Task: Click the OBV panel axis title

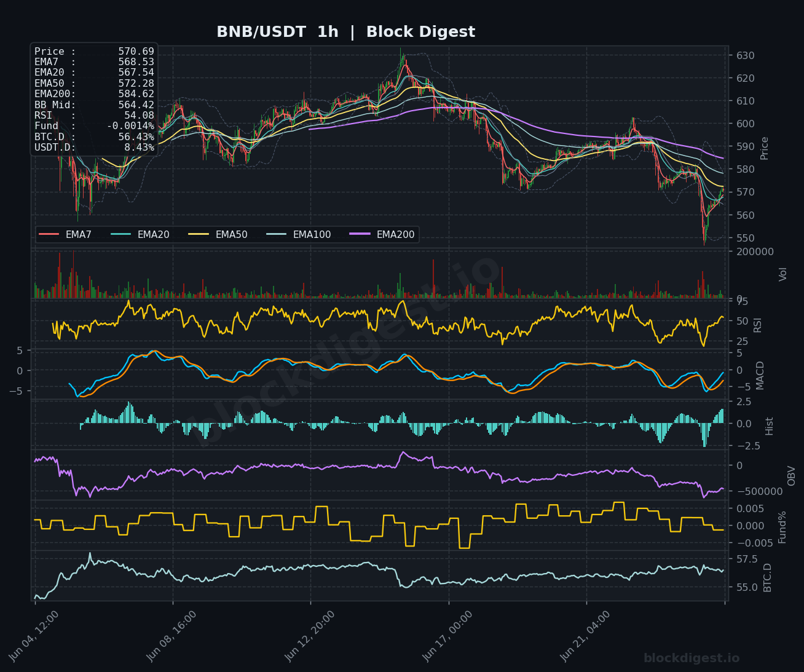Action: click(x=792, y=476)
